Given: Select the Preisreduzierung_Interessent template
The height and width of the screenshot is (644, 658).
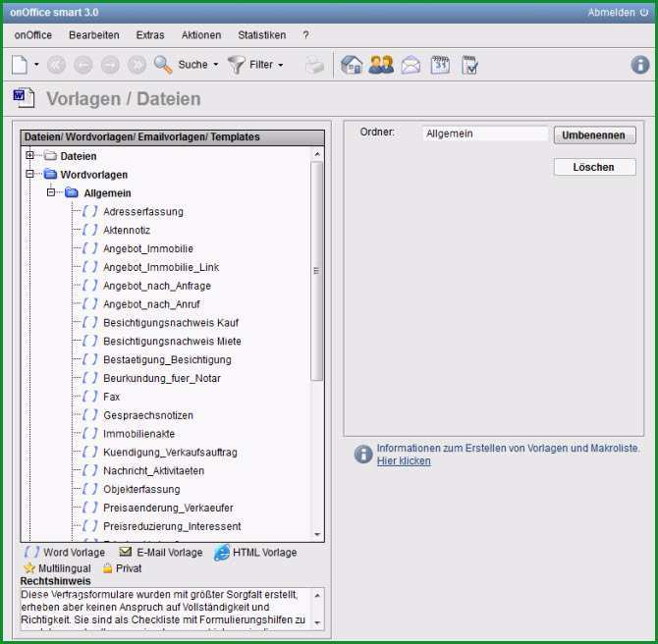Looking at the screenshot, I should [172, 526].
